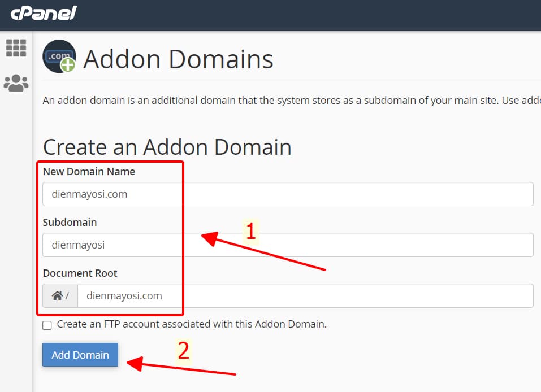The image size is (541, 392).
Task: Focus the New Domain Name field
Action: [x=288, y=194]
